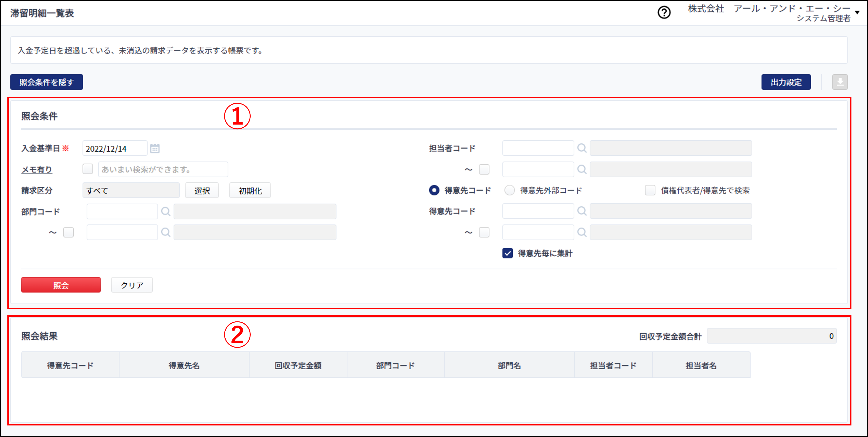Screen dimensions: 868x437
Task: Enable the 得意先コード range checkbox
Action: coord(484,232)
